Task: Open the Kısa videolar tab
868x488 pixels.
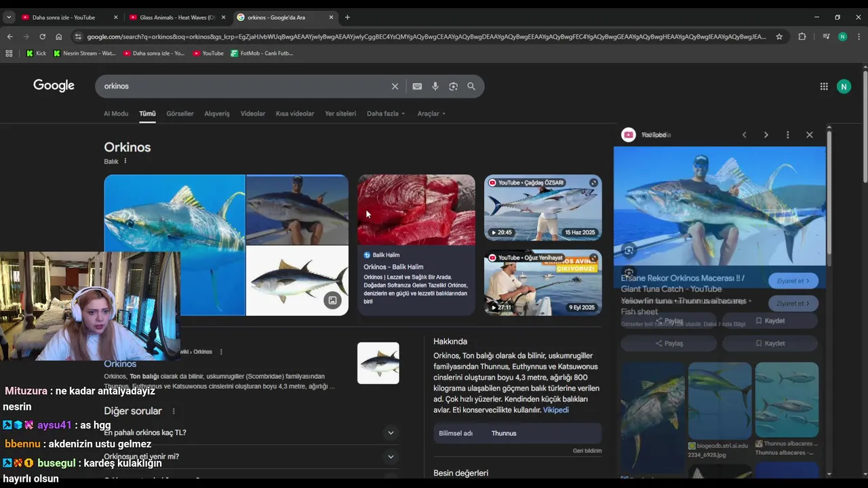Action: 295,114
